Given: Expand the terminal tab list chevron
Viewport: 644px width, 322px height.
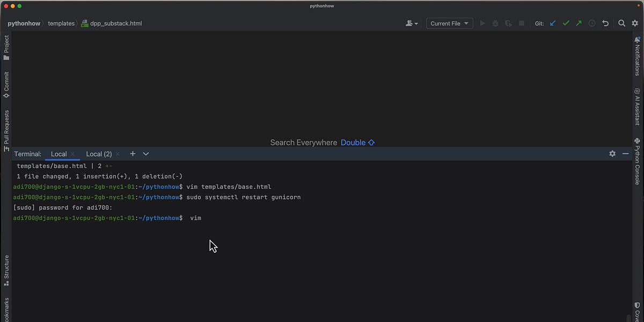Looking at the screenshot, I should pos(145,154).
